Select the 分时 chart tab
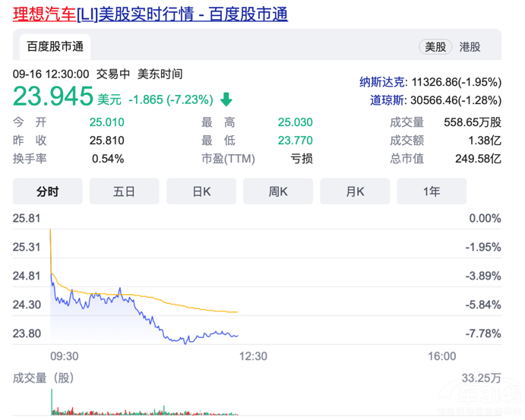Image resolution: width=525 pixels, height=420 pixels. point(47,191)
